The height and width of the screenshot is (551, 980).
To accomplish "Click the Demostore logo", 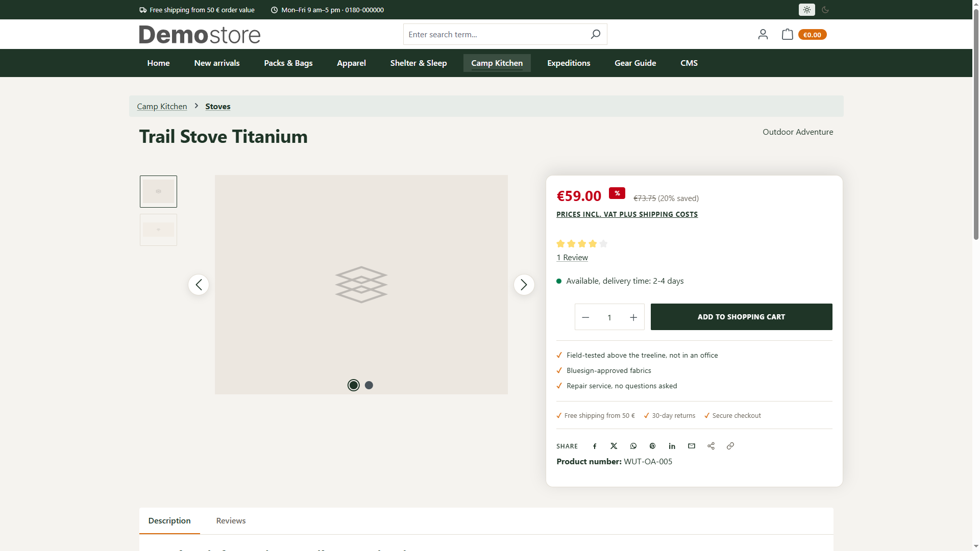I will (x=200, y=34).
